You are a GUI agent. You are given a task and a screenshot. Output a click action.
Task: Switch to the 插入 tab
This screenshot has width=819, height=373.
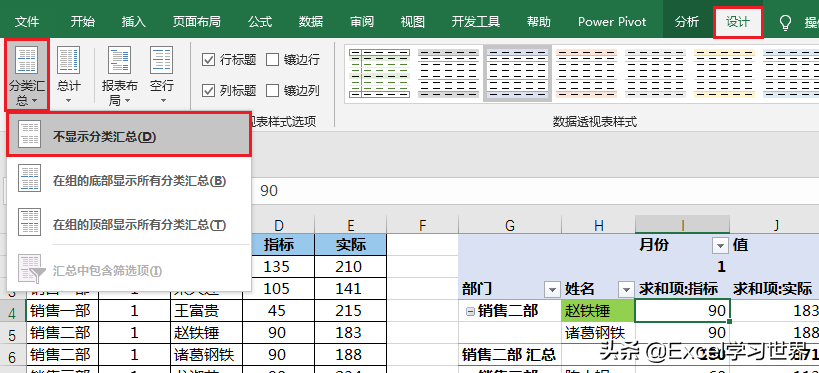[134, 21]
